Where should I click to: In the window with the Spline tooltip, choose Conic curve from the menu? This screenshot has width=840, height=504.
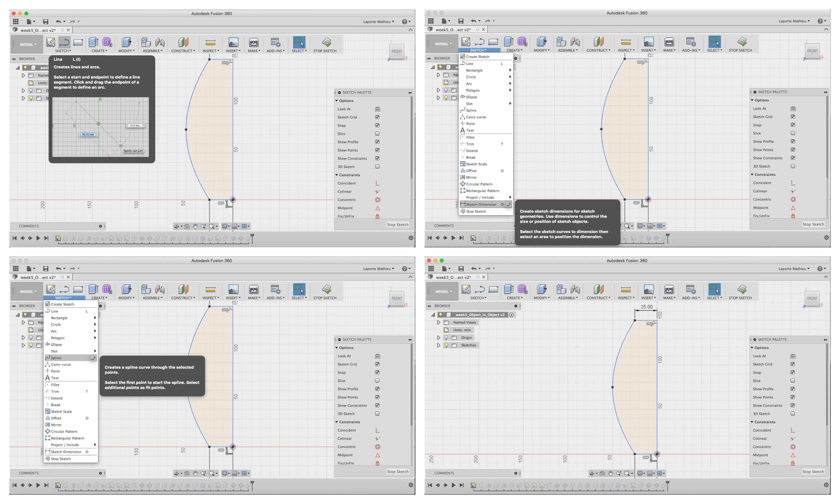click(71, 364)
